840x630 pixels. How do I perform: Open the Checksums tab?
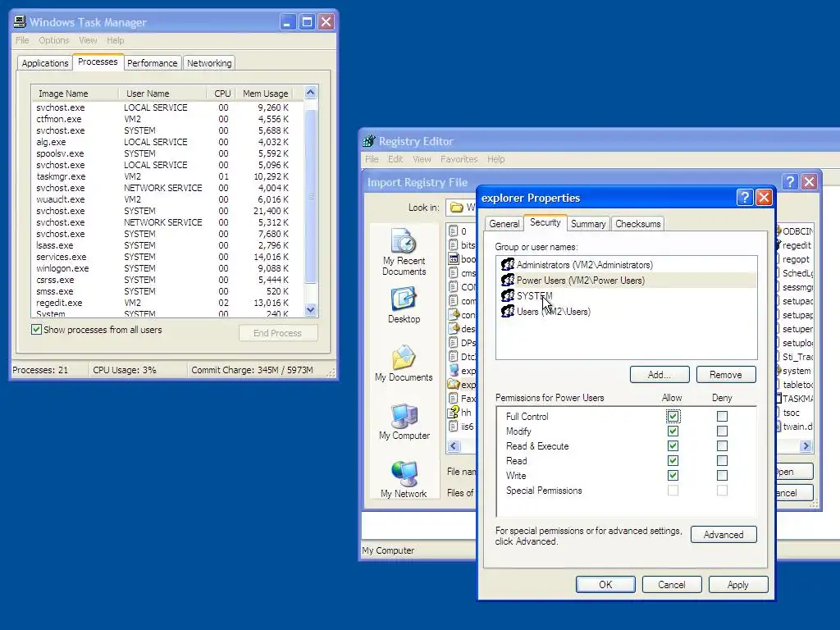click(x=637, y=224)
